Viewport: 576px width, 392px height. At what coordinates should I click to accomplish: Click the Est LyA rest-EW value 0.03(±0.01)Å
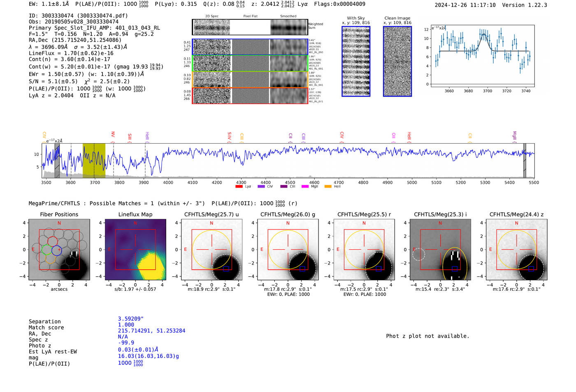pos(138,350)
